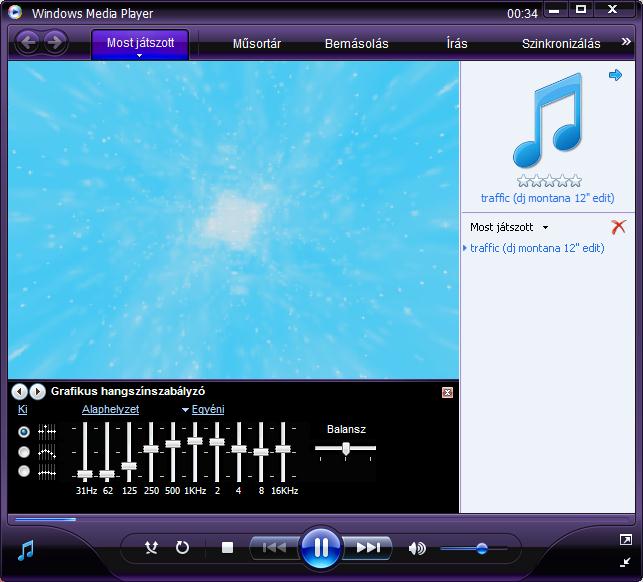
Task: Click the Forward navigation arrow
Action: click(55, 42)
